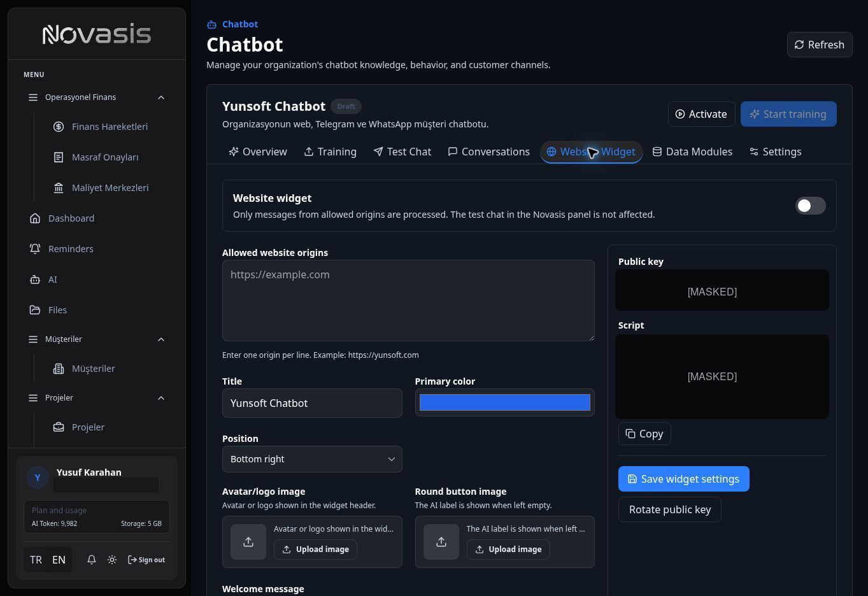Click the Novasis logo

coord(97,34)
